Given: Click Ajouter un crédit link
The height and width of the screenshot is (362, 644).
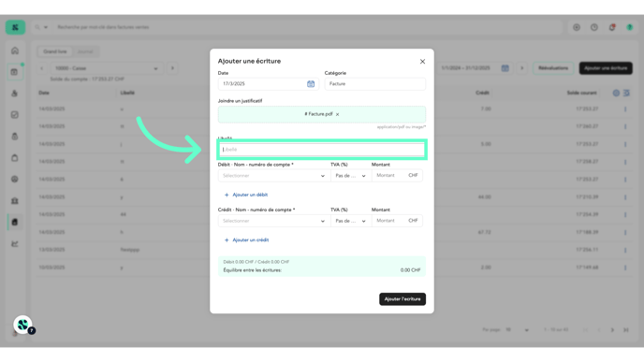Looking at the screenshot, I should (246, 240).
